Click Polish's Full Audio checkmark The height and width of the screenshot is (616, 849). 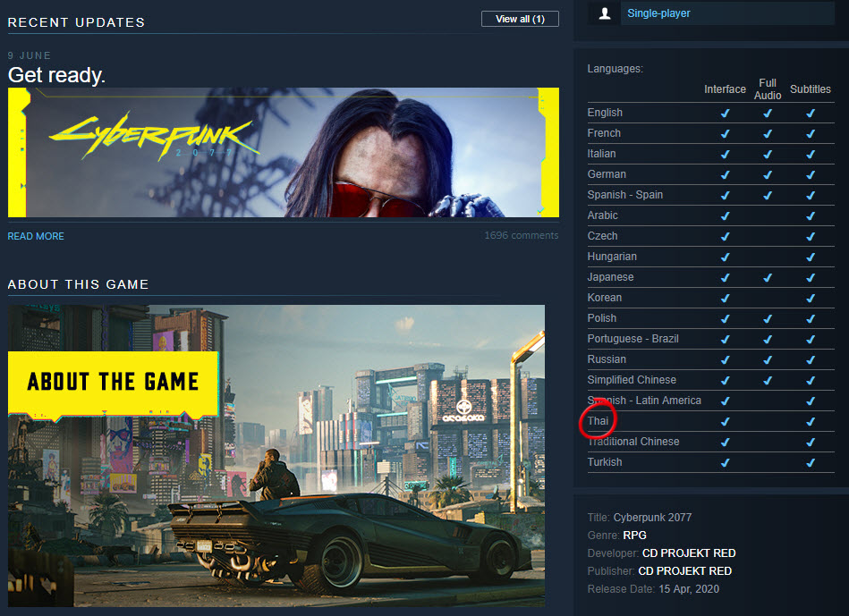coord(768,319)
